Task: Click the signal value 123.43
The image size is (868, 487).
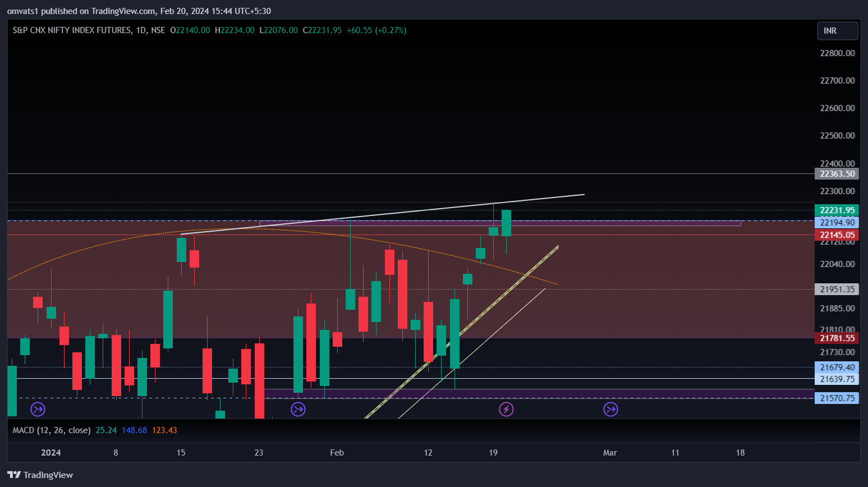Action: point(164,430)
